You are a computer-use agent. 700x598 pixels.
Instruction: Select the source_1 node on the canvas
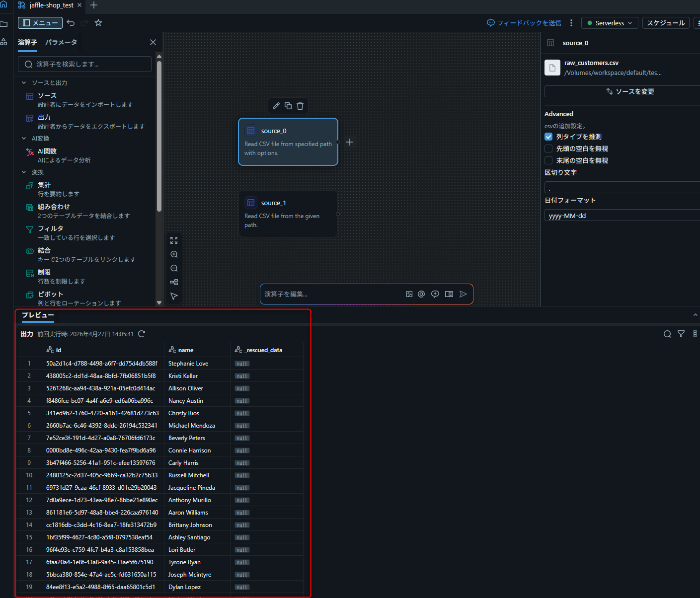(288, 214)
